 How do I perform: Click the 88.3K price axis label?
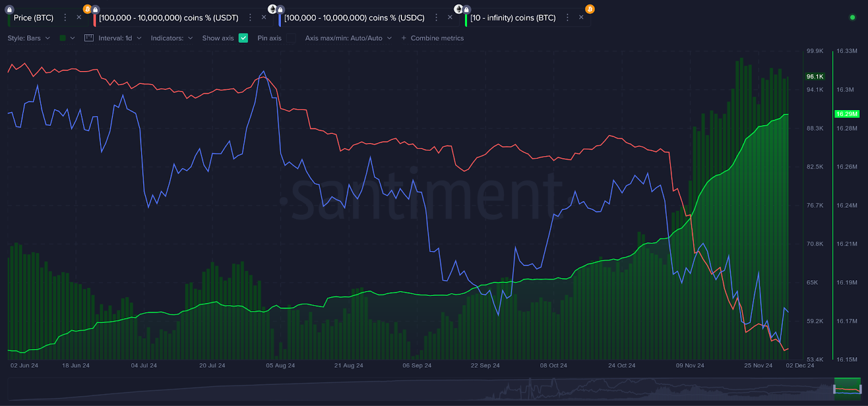click(815, 128)
